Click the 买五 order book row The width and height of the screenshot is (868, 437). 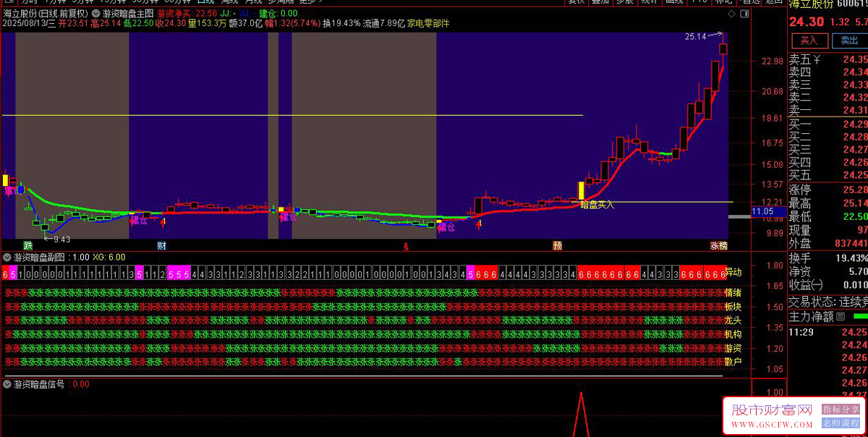click(x=827, y=175)
